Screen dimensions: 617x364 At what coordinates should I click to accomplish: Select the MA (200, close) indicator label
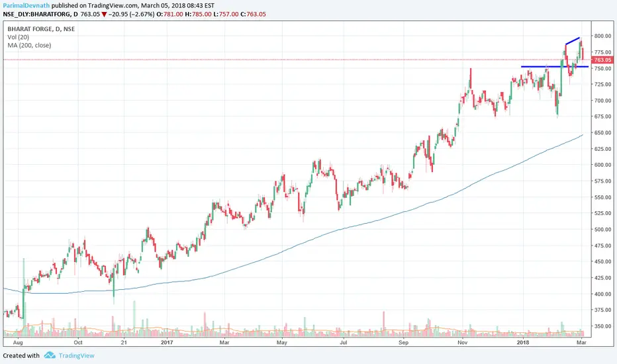click(29, 45)
